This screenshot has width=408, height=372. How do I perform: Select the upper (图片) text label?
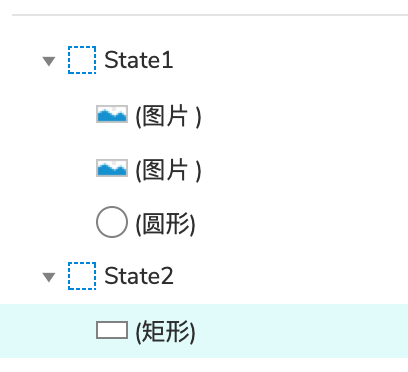point(168,116)
